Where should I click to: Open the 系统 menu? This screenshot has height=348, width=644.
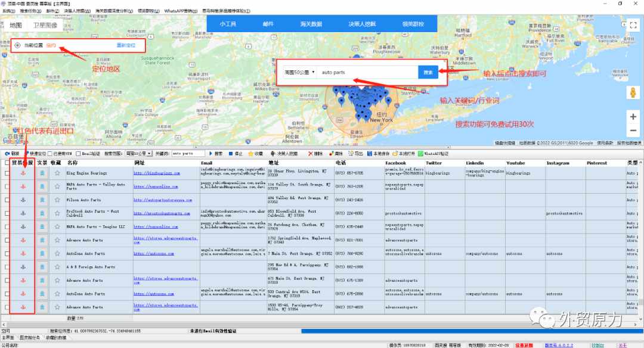(8, 11)
